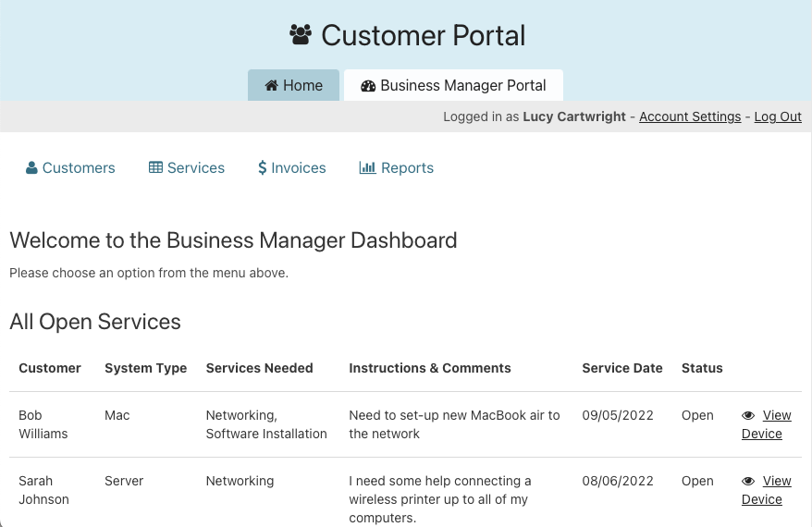
Task: Switch to the Home tab
Action: pyautogui.click(x=294, y=86)
